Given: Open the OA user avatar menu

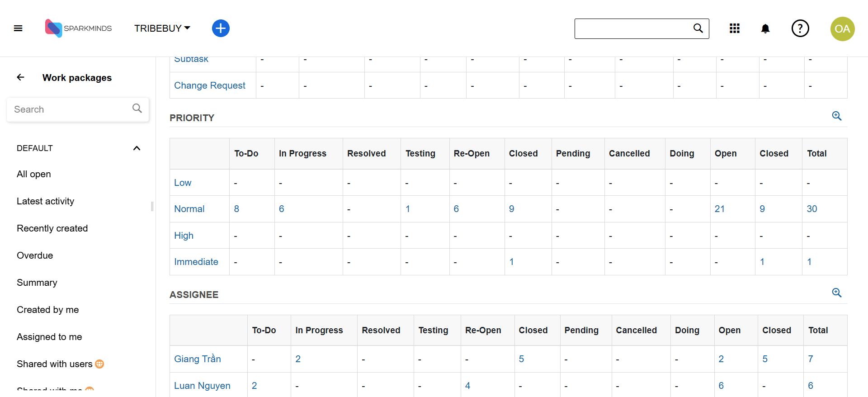Looking at the screenshot, I should click(842, 29).
